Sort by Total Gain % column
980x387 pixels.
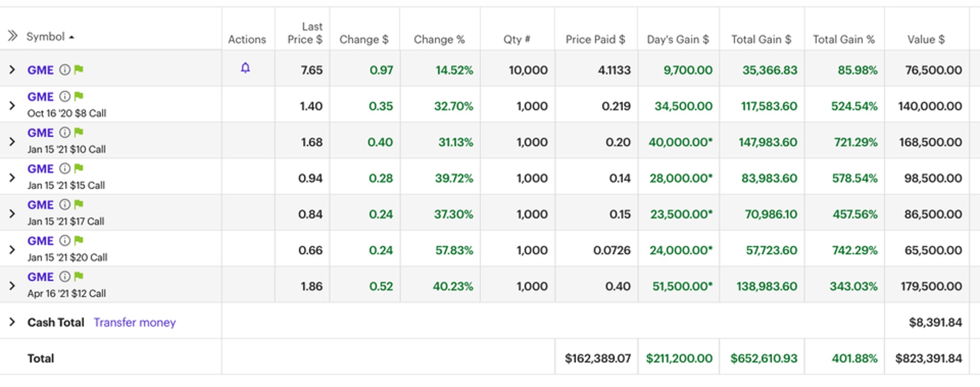tap(844, 39)
